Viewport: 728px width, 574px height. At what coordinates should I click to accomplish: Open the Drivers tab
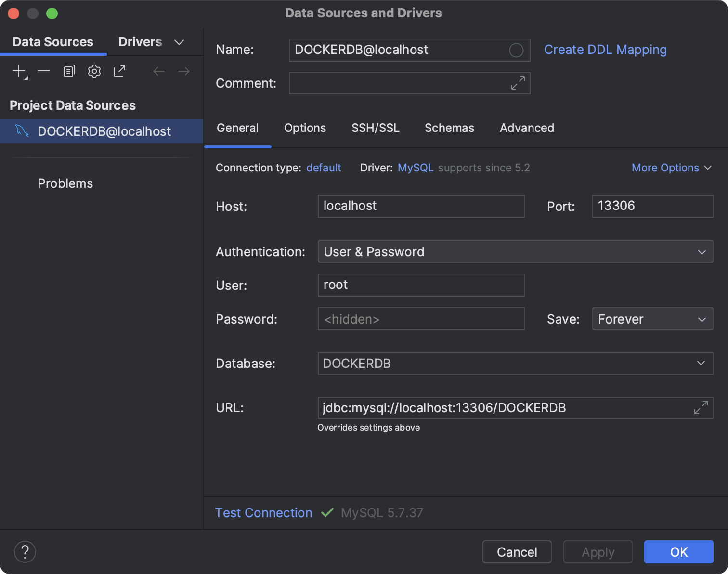(x=140, y=42)
